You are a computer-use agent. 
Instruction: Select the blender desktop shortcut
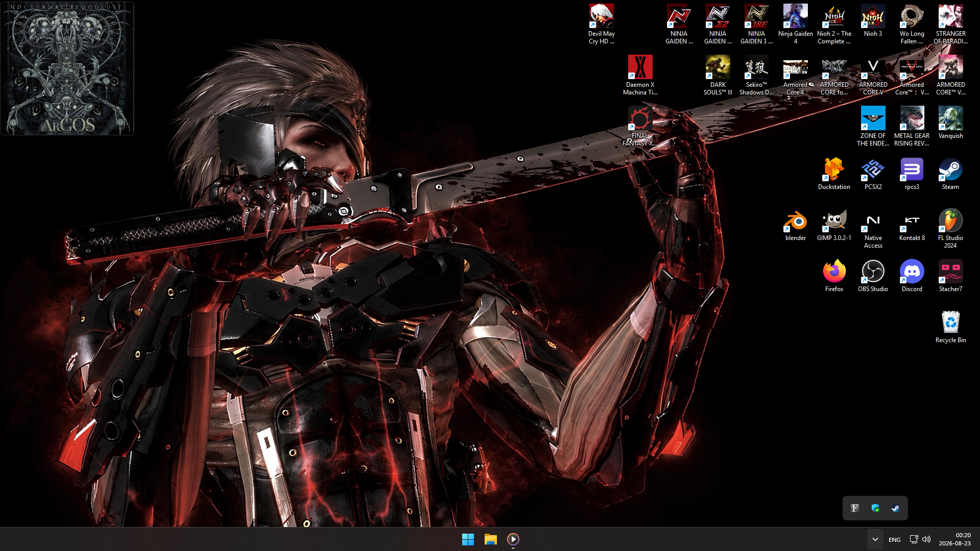pyautogui.click(x=795, y=225)
